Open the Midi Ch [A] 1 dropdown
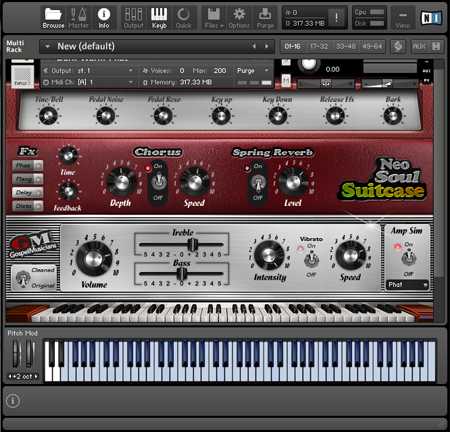This screenshot has width=450, height=432. click(x=89, y=82)
